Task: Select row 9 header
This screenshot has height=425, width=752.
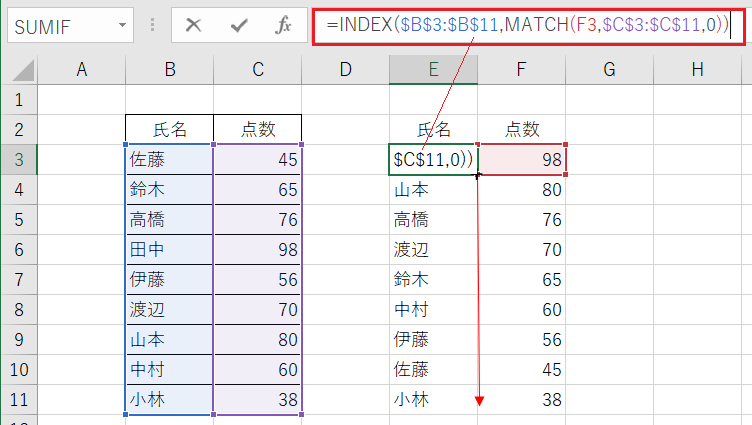Action: (19, 340)
